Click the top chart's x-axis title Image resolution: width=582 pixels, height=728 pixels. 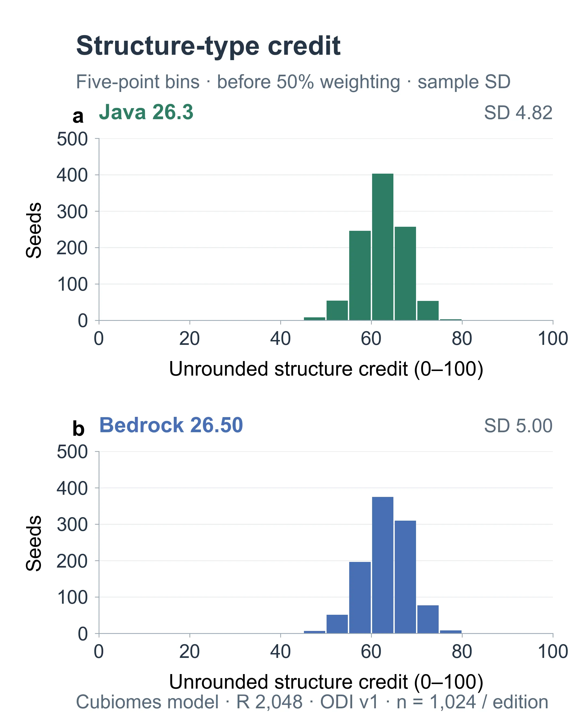click(x=326, y=369)
